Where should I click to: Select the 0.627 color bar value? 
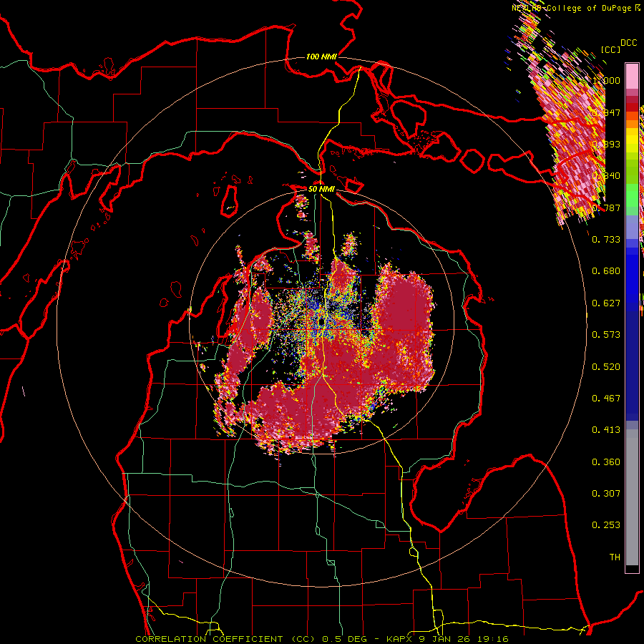coord(606,303)
